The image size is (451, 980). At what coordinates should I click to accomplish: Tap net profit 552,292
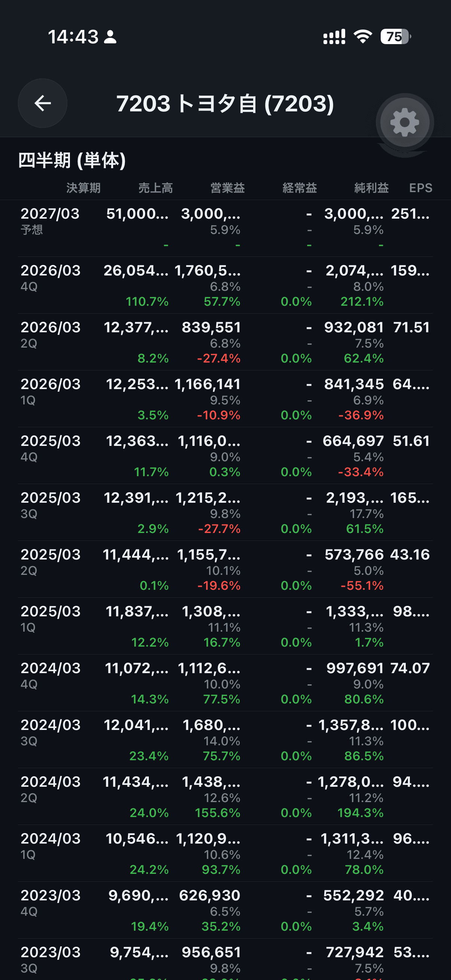click(x=353, y=896)
